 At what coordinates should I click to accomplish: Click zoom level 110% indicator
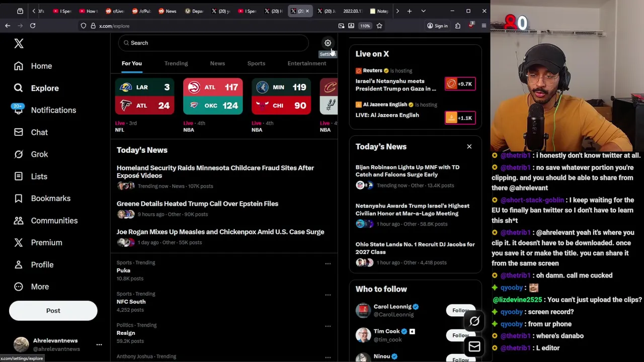coord(365,26)
